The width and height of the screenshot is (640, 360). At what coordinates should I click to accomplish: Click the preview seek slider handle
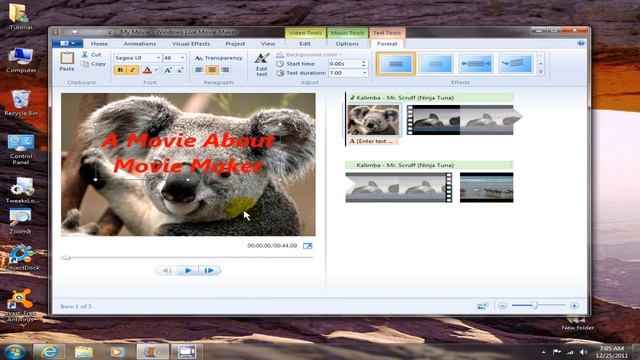click(66, 258)
